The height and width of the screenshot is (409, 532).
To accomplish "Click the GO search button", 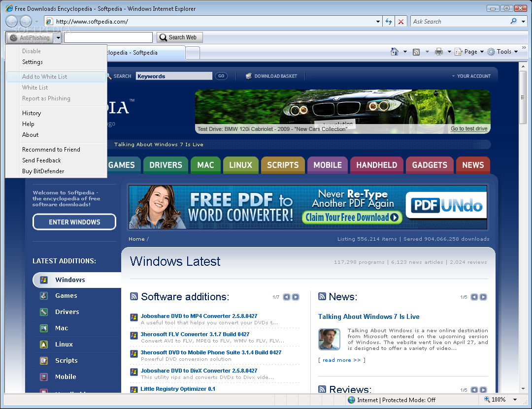I will (221, 76).
